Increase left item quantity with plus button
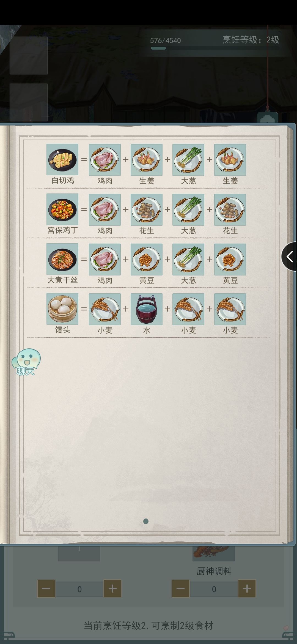The width and height of the screenshot is (297, 644). pyautogui.click(x=112, y=588)
